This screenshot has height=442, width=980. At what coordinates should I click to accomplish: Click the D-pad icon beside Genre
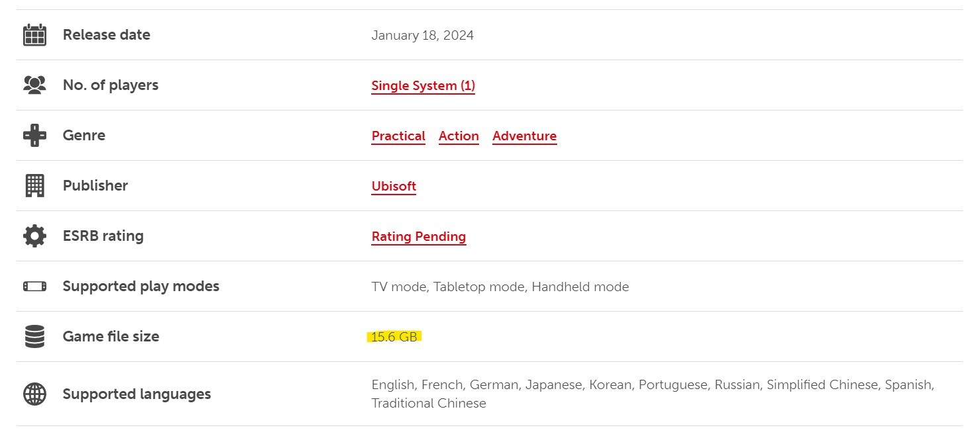[x=34, y=136]
